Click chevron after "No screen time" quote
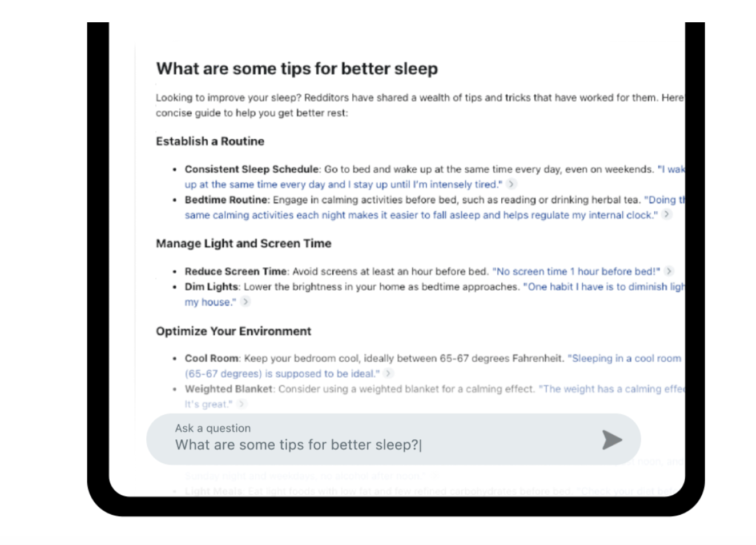Viewport: 756px width, 545px height. [x=669, y=271]
